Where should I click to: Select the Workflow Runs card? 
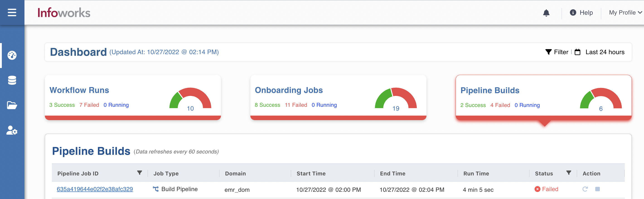(x=133, y=97)
